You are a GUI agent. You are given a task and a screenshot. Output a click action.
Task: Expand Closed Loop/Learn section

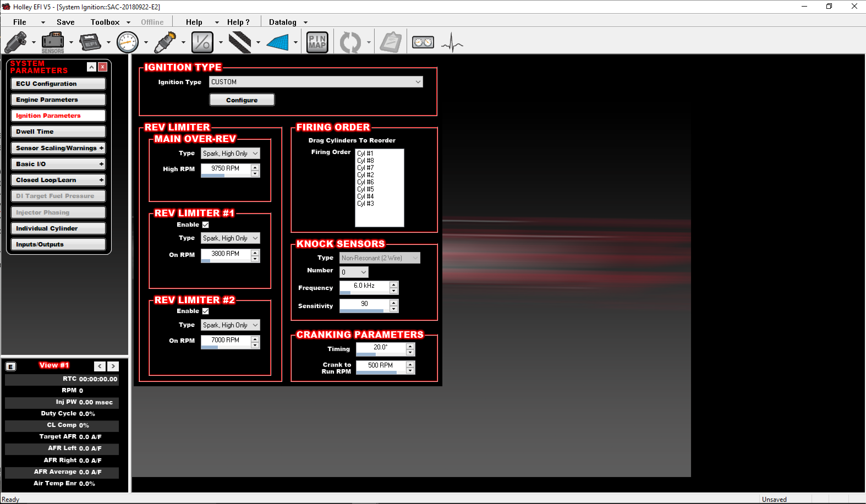click(101, 180)
